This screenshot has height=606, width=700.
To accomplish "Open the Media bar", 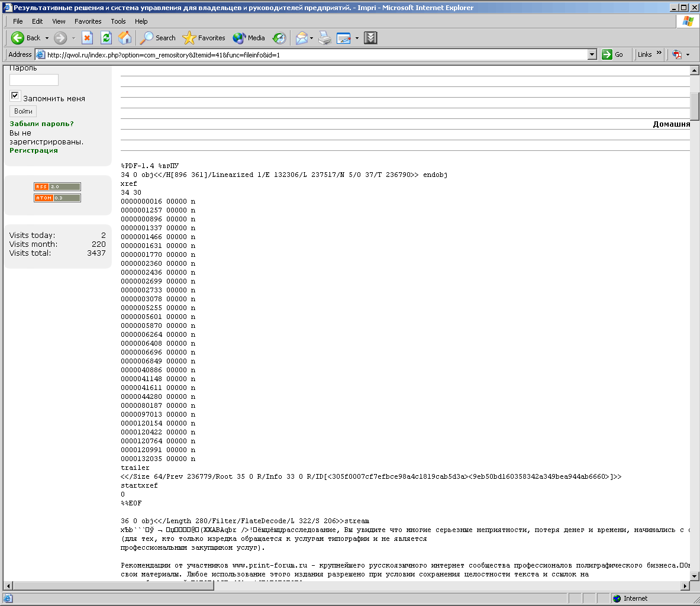I will pos(249,38).
